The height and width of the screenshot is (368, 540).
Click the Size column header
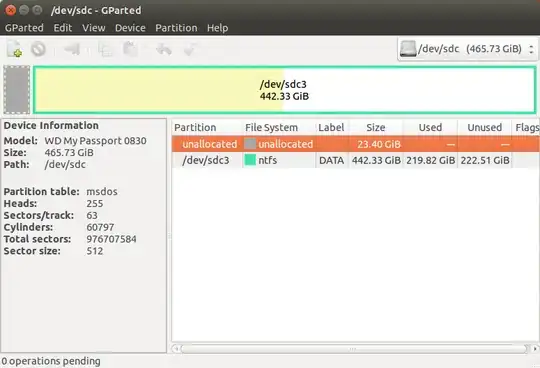pos(376,127)
